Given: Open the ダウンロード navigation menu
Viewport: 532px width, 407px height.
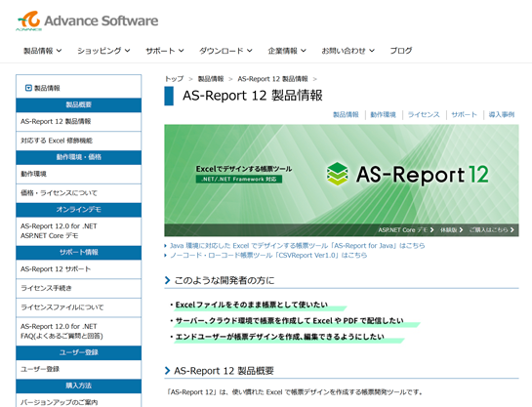Looking at the screenshot, I should pos(225,51).
